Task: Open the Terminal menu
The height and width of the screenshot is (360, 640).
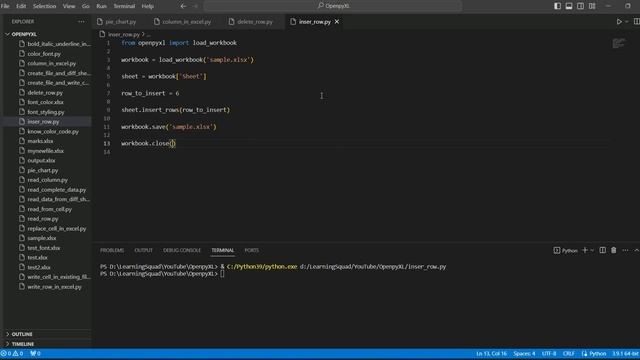Action: 124,6
